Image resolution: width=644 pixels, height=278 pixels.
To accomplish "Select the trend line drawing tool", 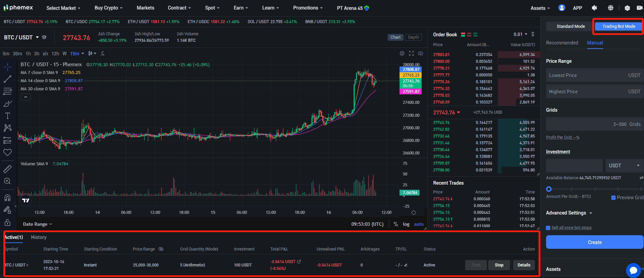I will (x=7, y=79).
